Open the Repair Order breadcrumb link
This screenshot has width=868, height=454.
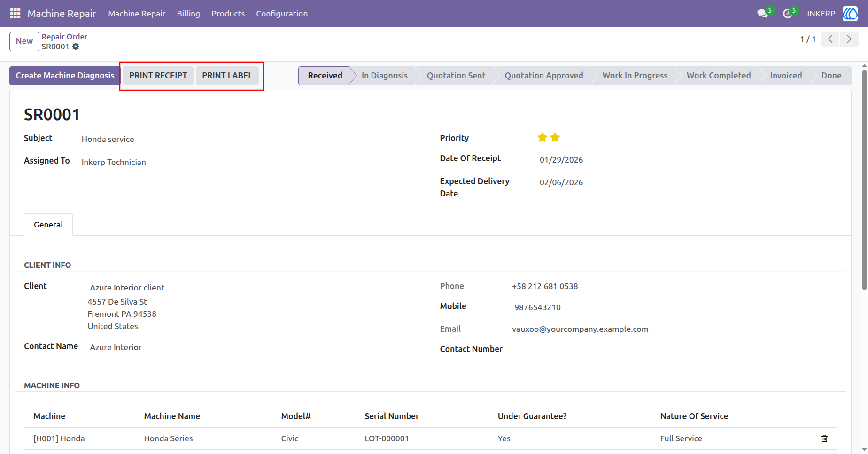click(64, 37)
